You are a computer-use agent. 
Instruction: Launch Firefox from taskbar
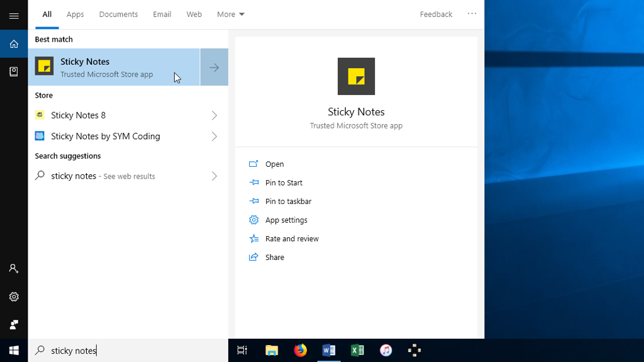[300, 351]
